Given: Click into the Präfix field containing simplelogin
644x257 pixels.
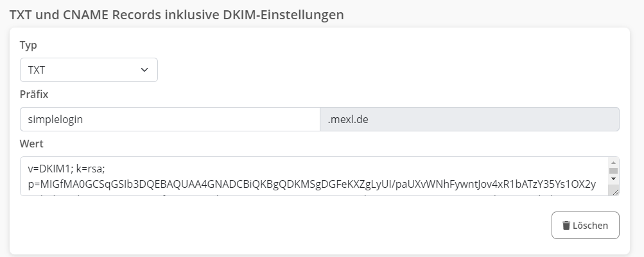Looking at the screenshot, I should click(x=170, y=119).
